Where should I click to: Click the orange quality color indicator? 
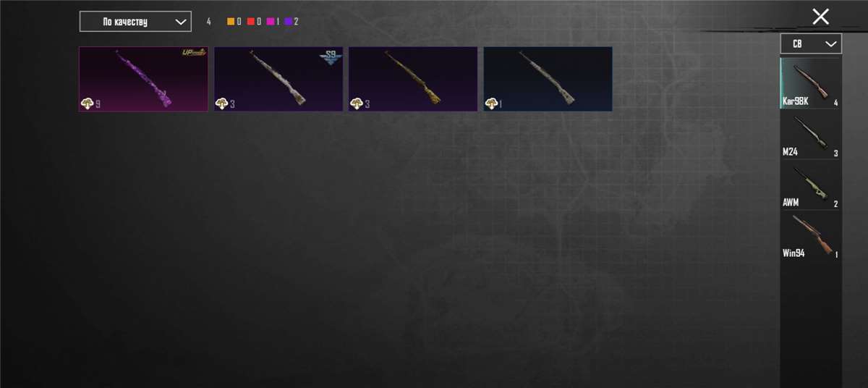pos(231,22)
